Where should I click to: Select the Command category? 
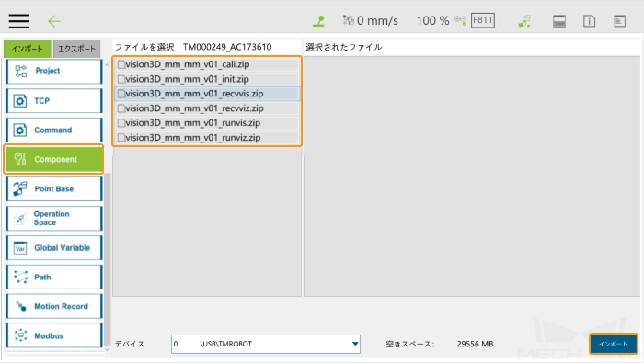54,130
